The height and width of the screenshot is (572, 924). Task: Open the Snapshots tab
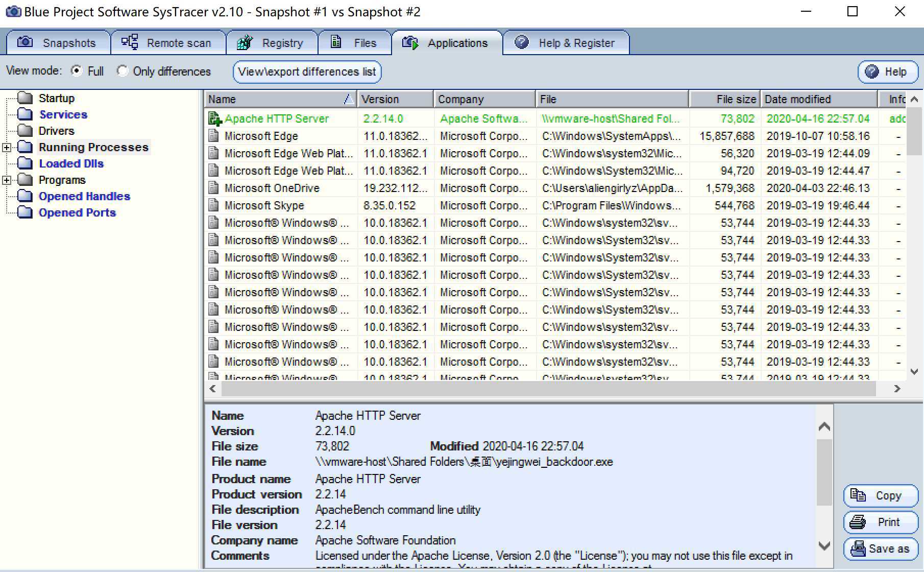(58, 42)
